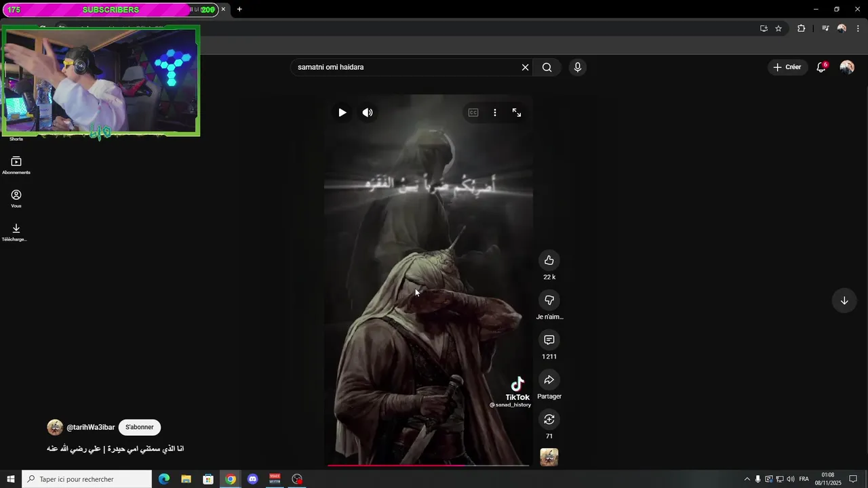868x488 pixels.
Task: Mute the Short using the volume icon
Action: tap(368, 113)
